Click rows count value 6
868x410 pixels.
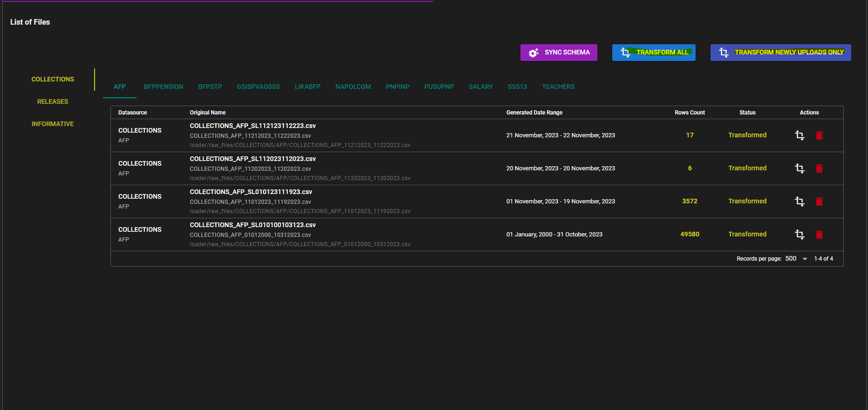[690, 168]
